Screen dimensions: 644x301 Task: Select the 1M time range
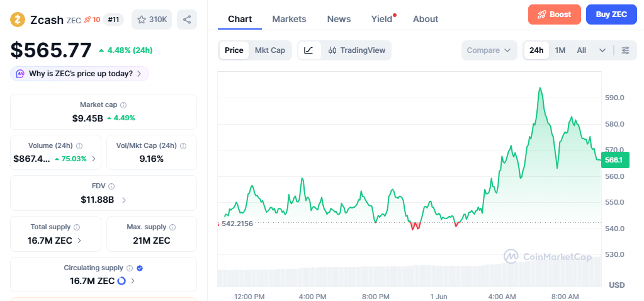tap(560, 50)
